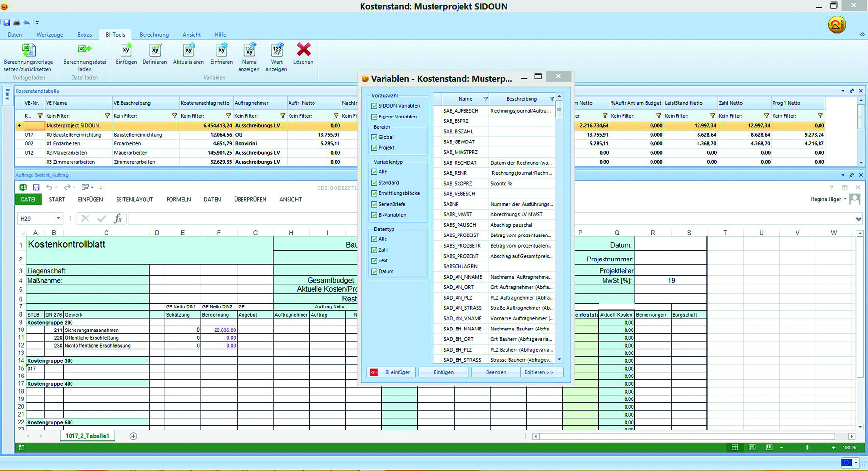Click Berechnungsdatei laden icon
Viewport: 868px width, 471px height.
pyautogui.click(x=84, y=49)
